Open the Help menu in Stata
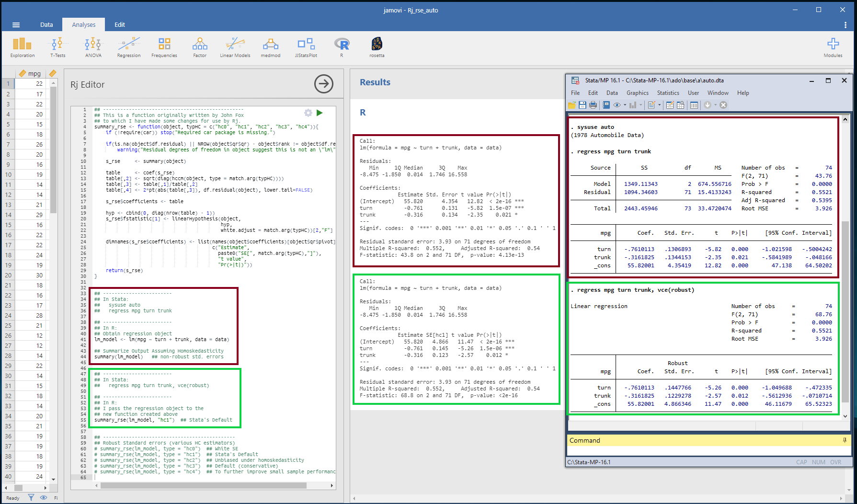 (743, 93)
